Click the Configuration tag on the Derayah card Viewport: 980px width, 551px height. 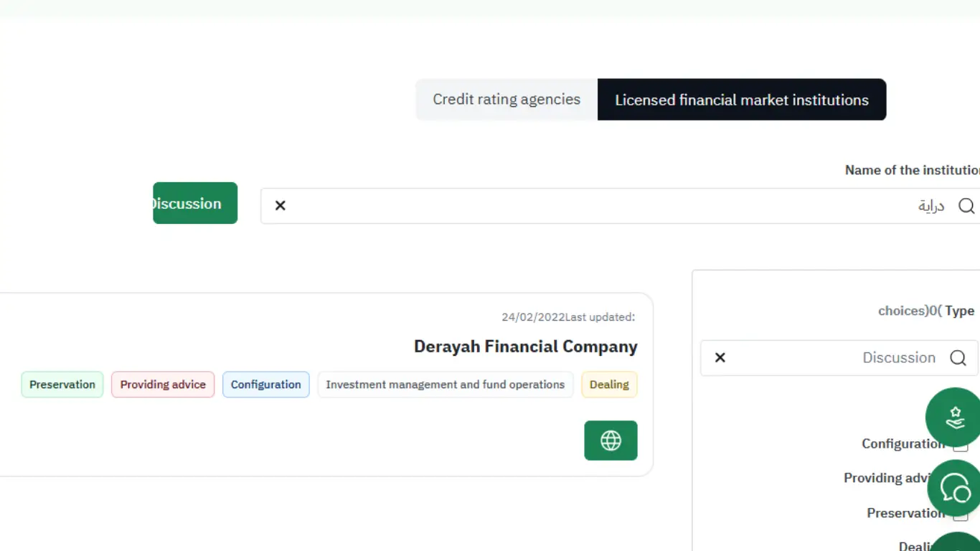[266, 385]
